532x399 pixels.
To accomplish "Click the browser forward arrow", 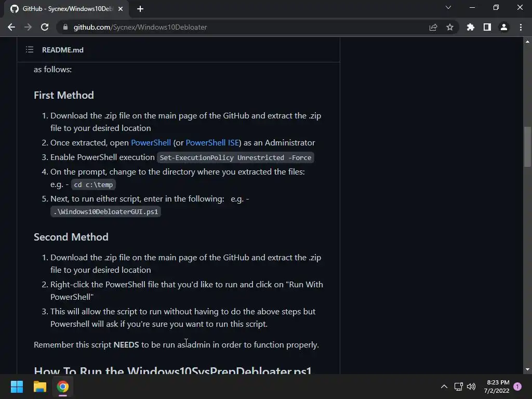I will pos(28,27).
